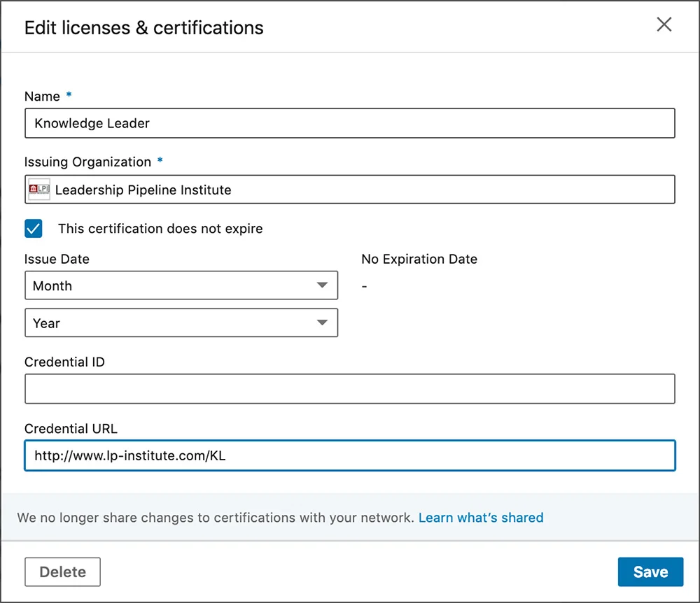Viewport: 700px width, 603px height.
Task: Click the 'This certification does not expire' label
Action: click(x=160, y=229)
